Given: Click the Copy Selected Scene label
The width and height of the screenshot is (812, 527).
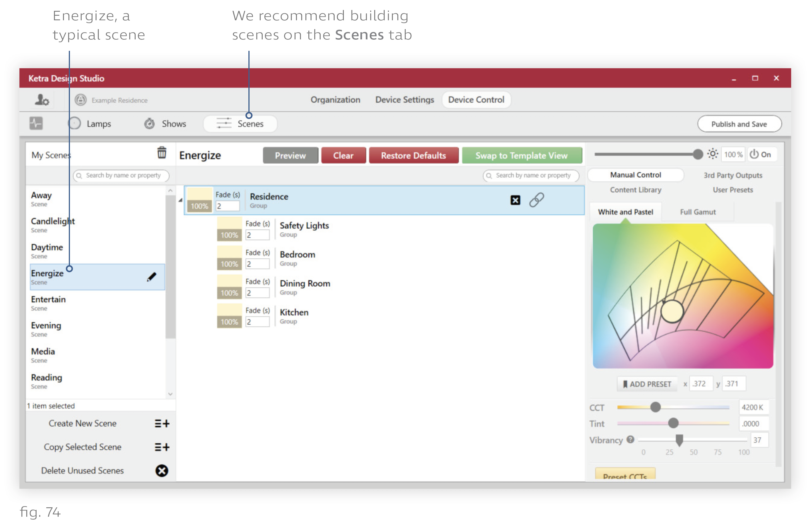Looking at the screenshot, I should (83, 447).
